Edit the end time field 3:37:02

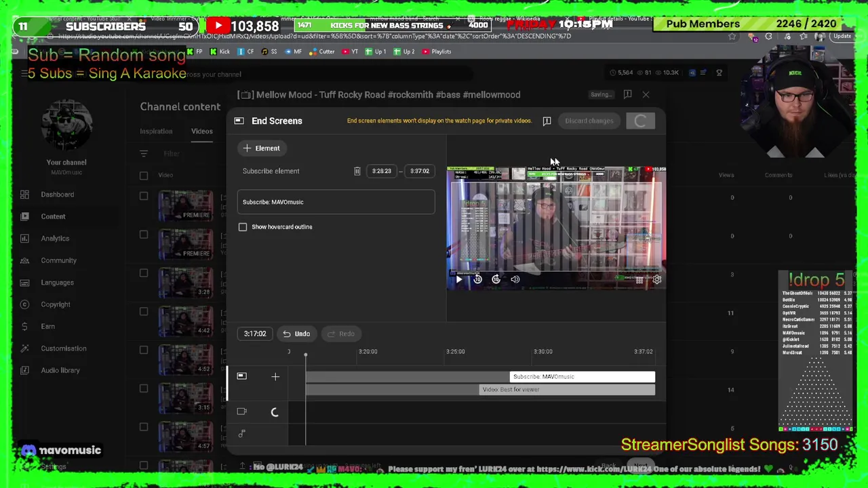419,171
